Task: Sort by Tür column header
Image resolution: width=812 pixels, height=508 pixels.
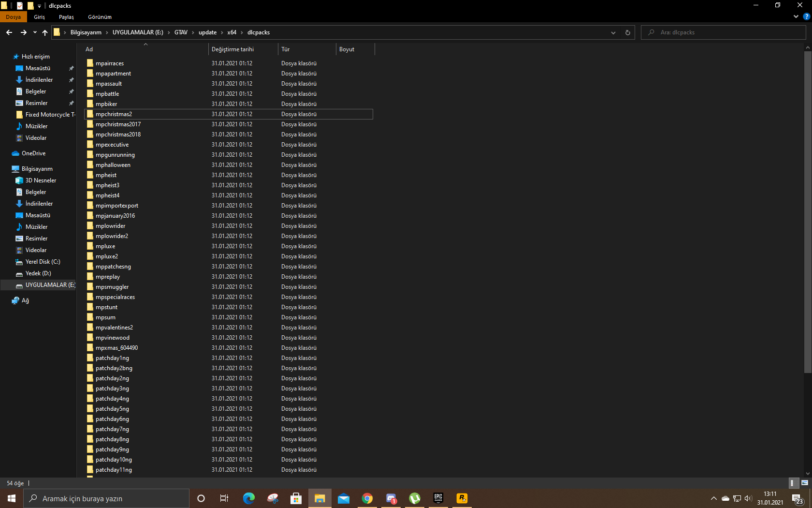Action: (x=307, y=49)
